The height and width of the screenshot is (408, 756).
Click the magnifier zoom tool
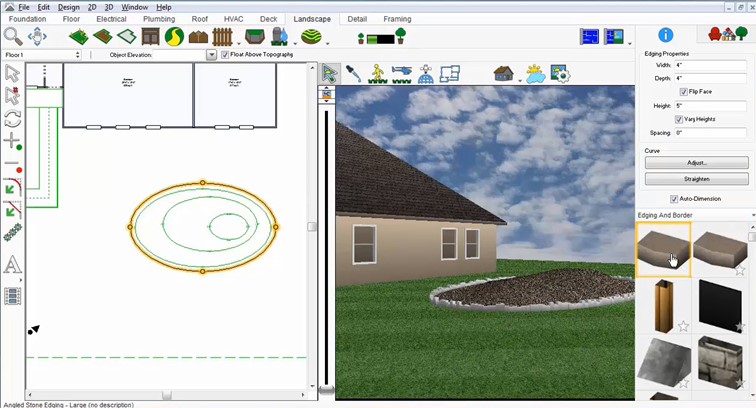(x=14, y=37)
